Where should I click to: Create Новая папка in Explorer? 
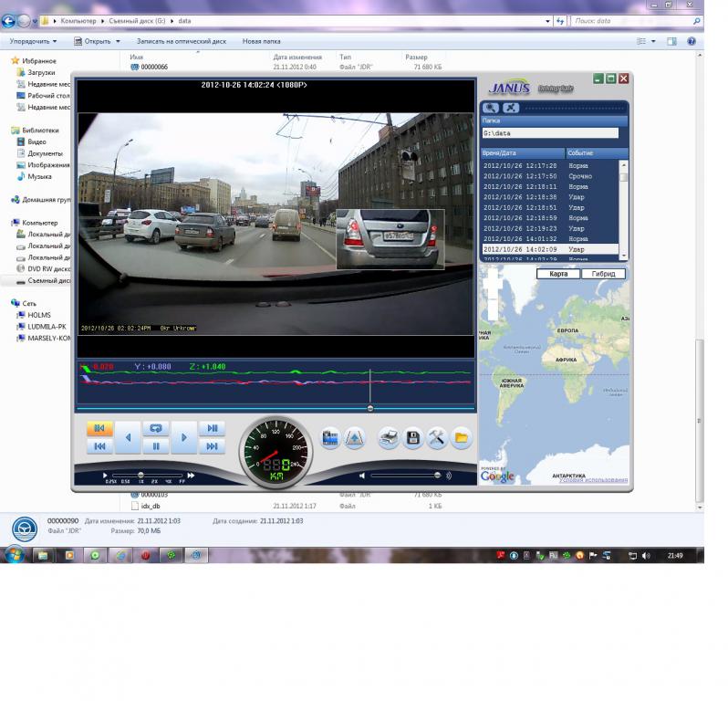click(262, 41)
